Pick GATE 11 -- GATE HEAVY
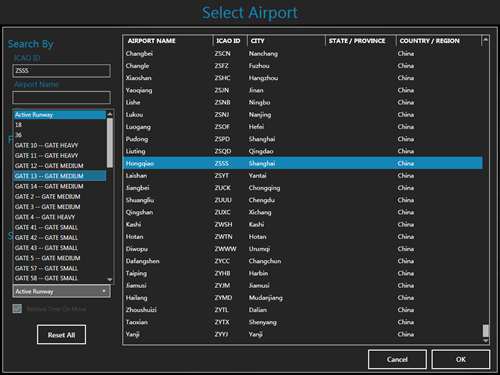 click(x=60, y=156)
